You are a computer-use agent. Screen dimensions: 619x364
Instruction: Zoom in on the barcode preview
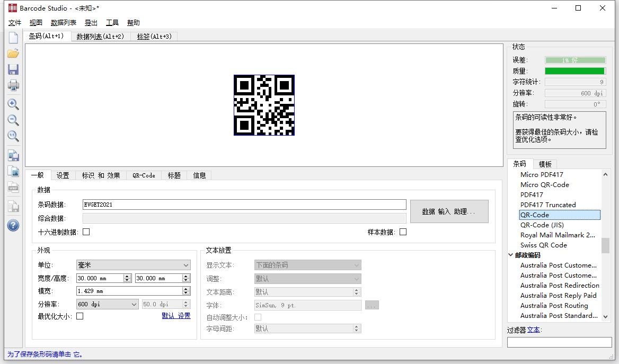point(13,104)
